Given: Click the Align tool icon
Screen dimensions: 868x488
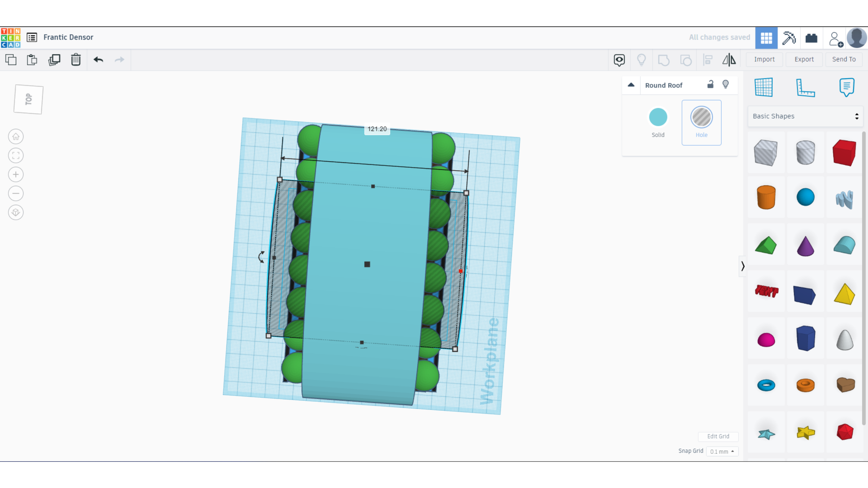Looking at the screenshot, I should 708,60.
